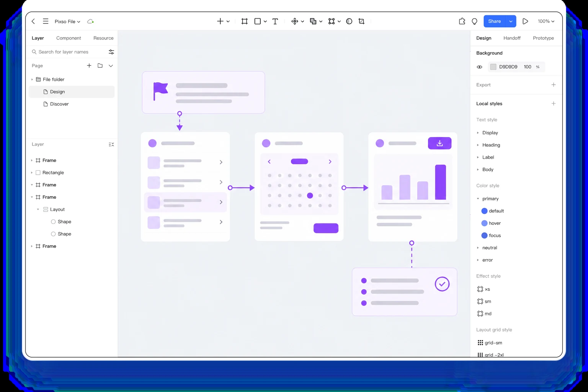Open Share button dropdown arrow
The height and width of the screenshot is (392, 588).
[511, 21]
